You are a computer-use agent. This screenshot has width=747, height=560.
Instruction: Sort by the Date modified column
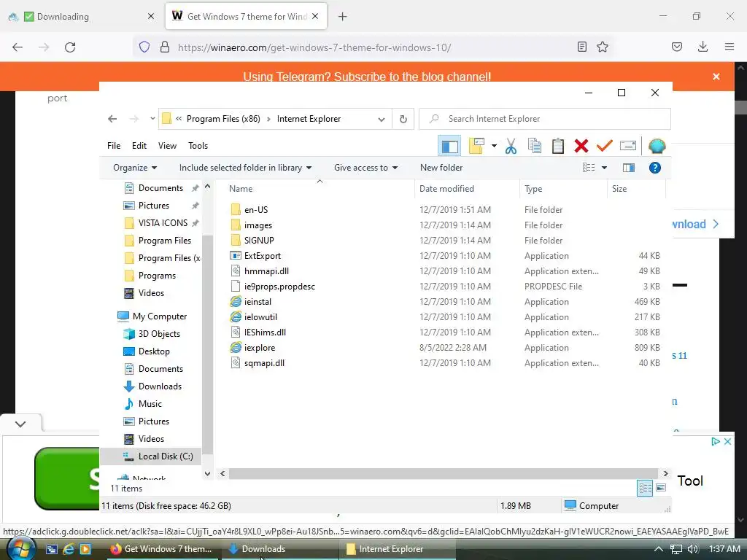click(446, 189)
